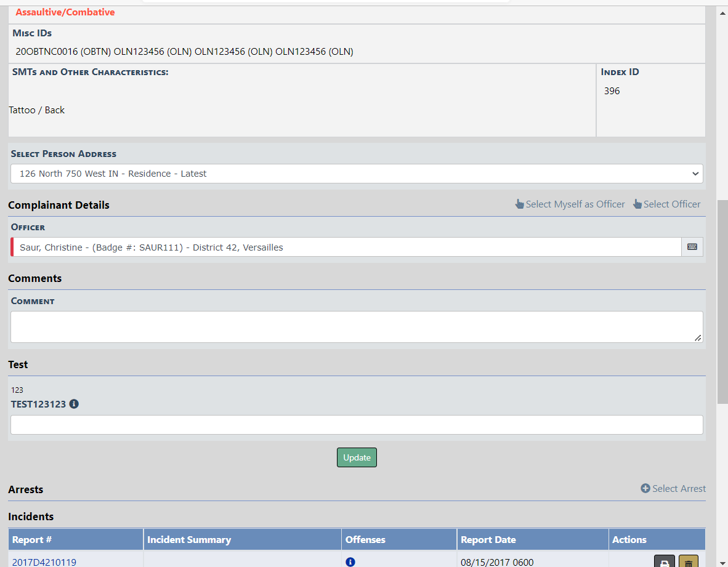Print the incident report 2017D4210119
728x567 pixels.
[x=664, y=562]
